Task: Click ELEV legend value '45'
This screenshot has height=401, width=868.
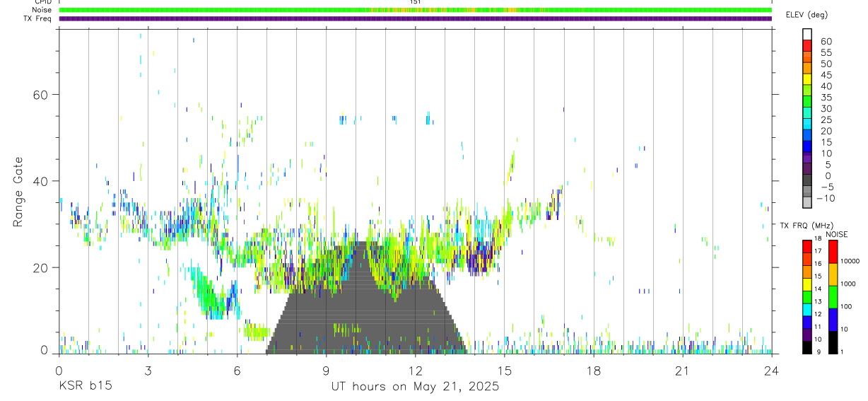Action: (826, 75)
